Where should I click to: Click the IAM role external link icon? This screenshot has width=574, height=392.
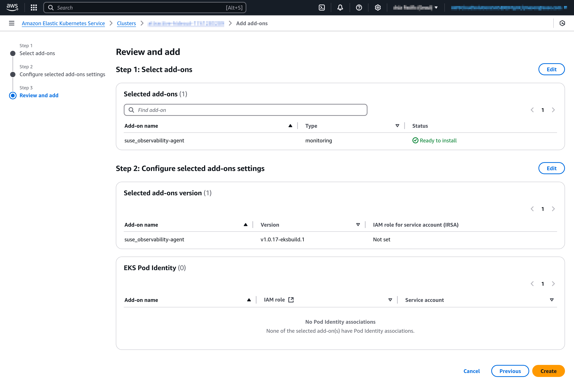(291, 300)
